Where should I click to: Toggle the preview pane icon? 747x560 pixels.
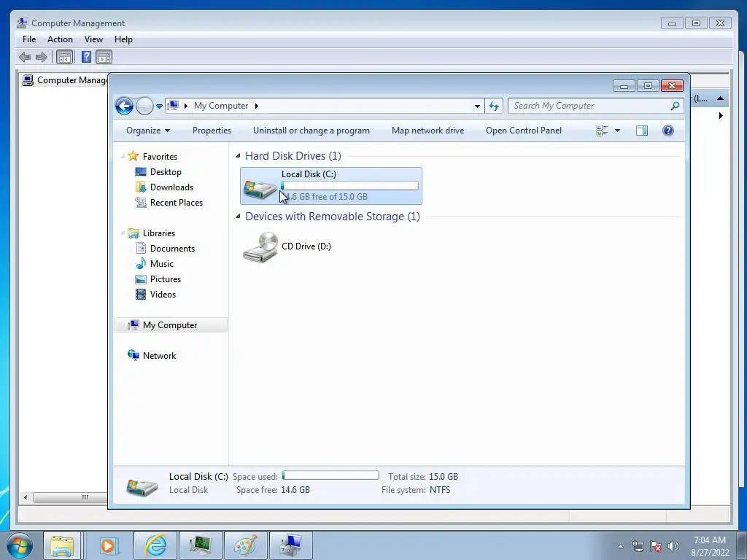642,131
